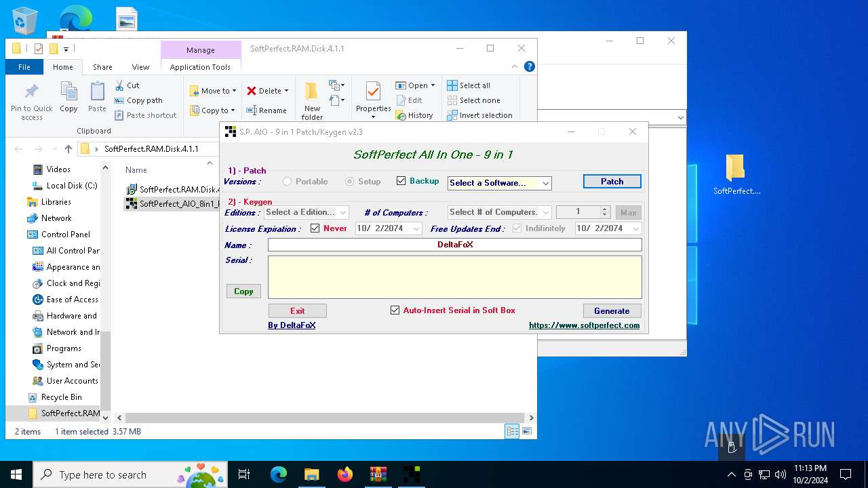Toggle Auto-Insert Serial in Soft Box
868x488 pixels.
coord(395,310)
